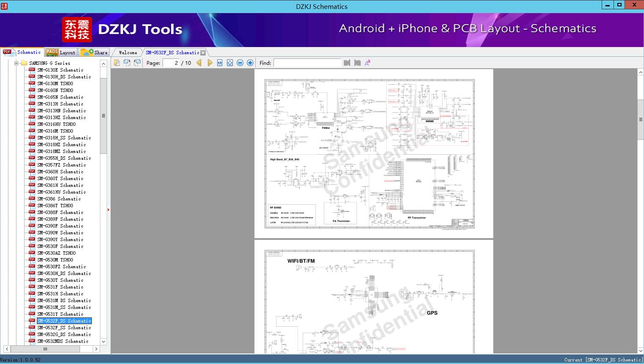The width and height of the screenshot is (644, 364).
Task: Close the SM-G532F_DS Schematic tab
Action: pos(203,53)
